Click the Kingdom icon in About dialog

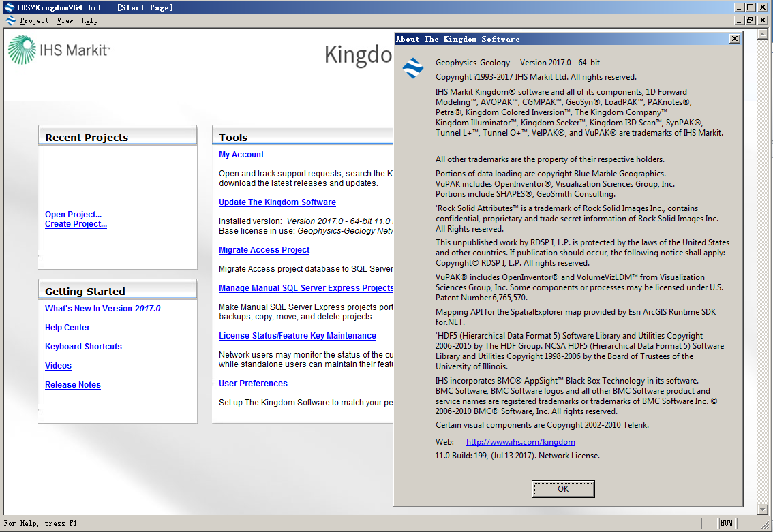click(x=413, y=68)
